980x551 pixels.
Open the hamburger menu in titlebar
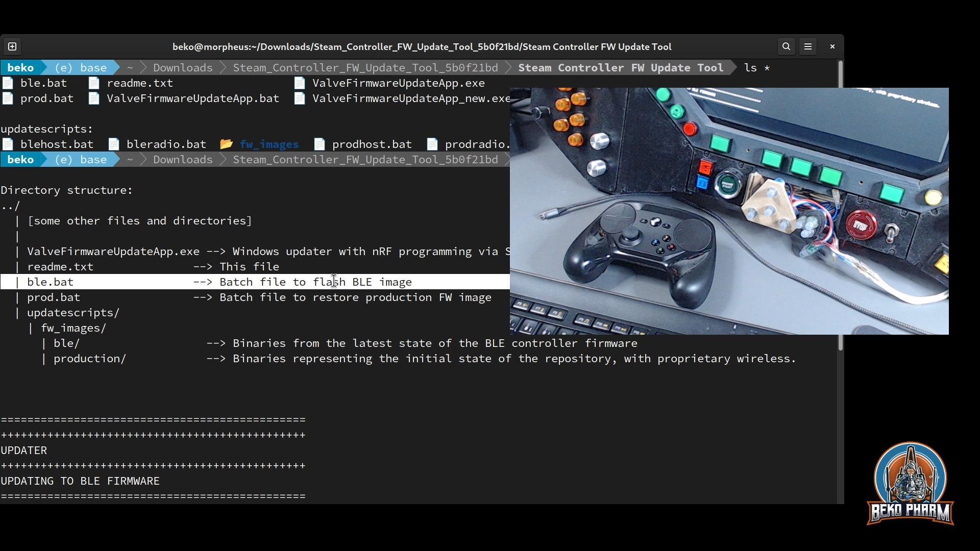pos(808,46)
